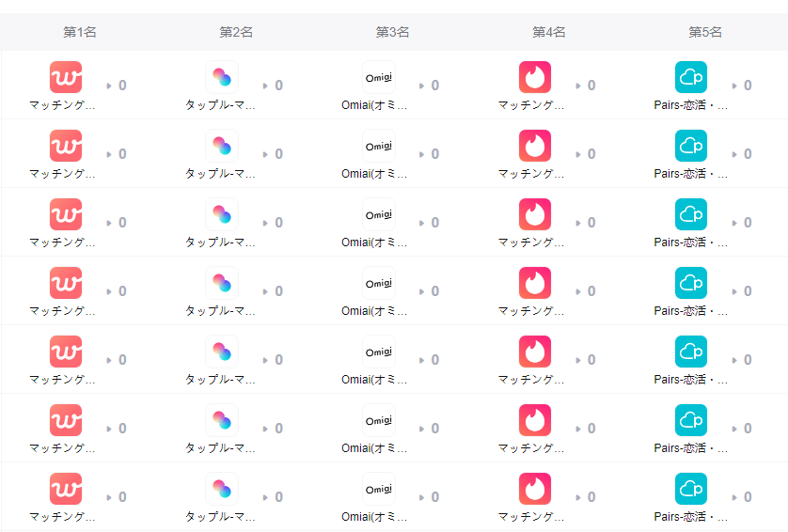Click the 第5名 column header
The width and height of the screenshot is (788, 532).
pos(704,32)
